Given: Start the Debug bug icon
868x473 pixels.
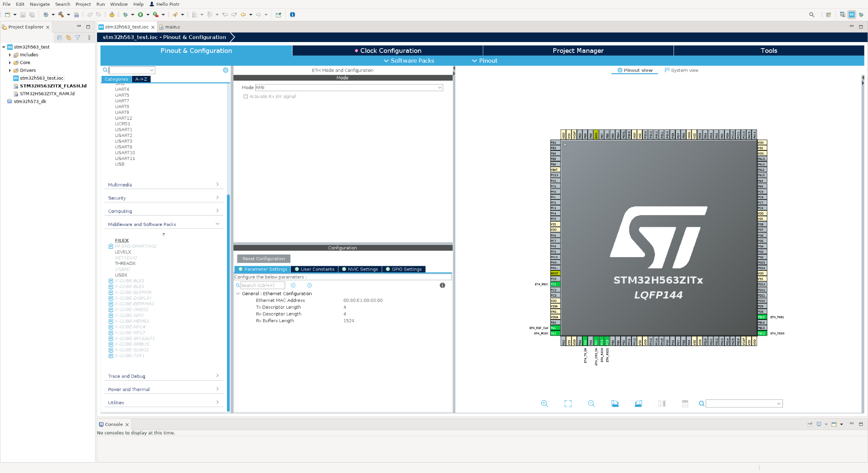Looking at the screenshot, I should click(125, 15).
